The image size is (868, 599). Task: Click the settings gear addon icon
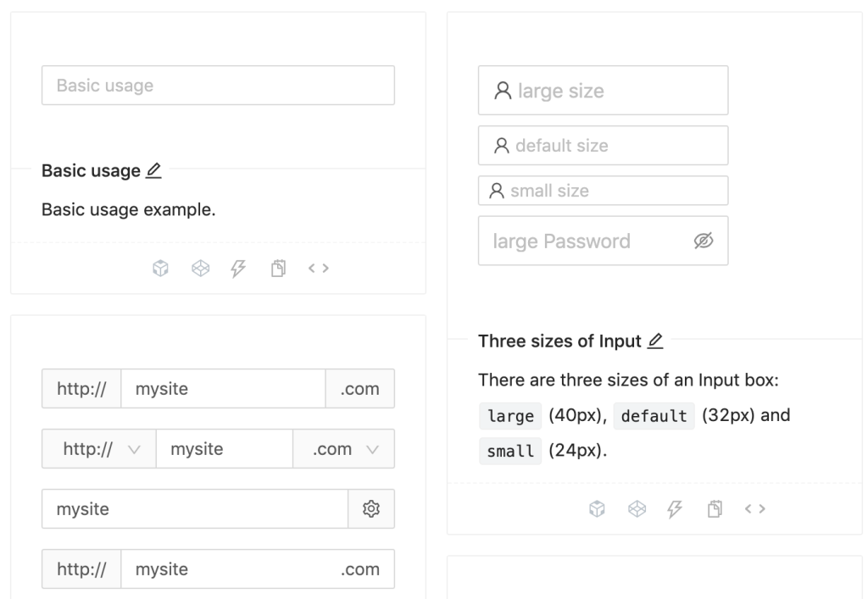coord(370,508)
